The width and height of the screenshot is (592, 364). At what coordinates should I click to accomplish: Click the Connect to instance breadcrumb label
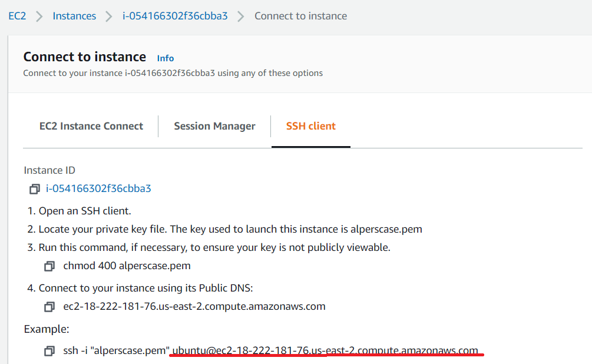[x=300, y=16]
